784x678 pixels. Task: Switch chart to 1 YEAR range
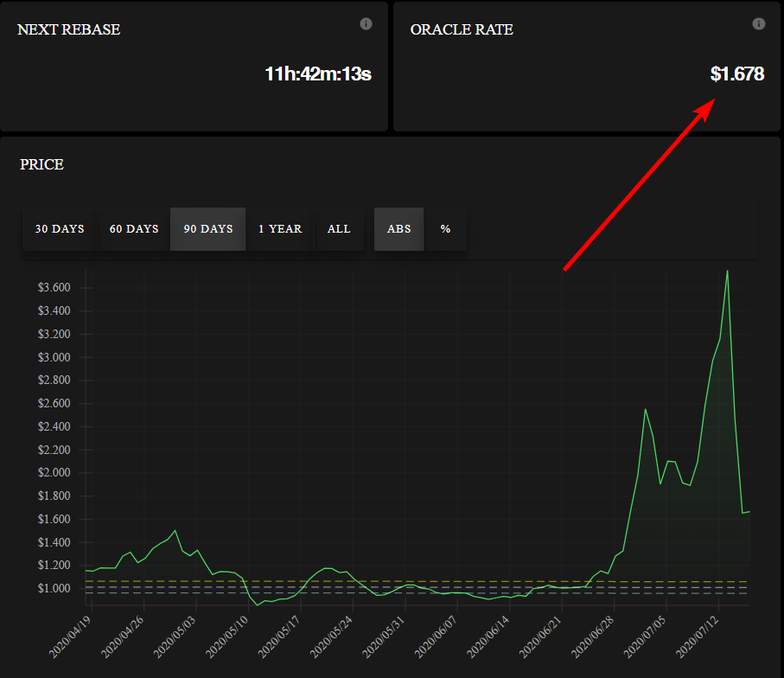point(280,228)
